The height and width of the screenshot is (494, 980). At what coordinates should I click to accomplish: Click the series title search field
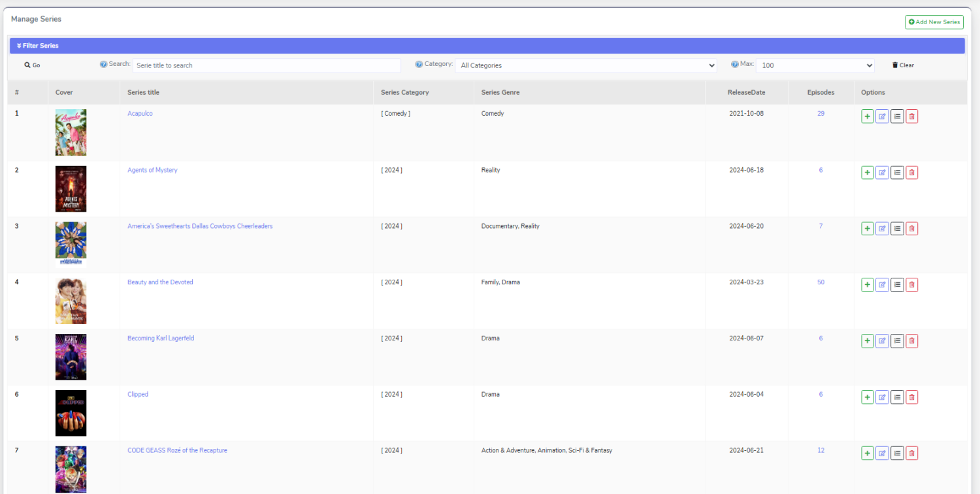coord(267,65)
